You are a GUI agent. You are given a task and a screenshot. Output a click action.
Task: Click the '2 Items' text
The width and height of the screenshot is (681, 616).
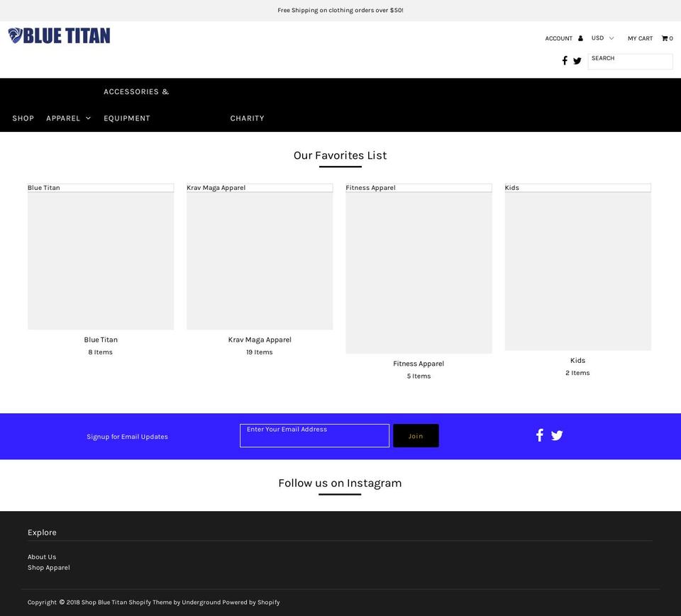pos(577,373)
